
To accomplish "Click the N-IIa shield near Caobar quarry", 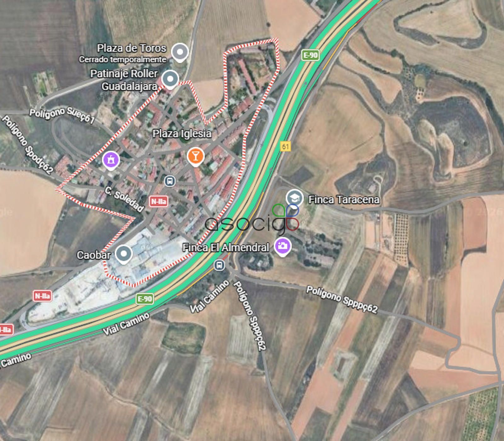I will click(x=42, y=296).
